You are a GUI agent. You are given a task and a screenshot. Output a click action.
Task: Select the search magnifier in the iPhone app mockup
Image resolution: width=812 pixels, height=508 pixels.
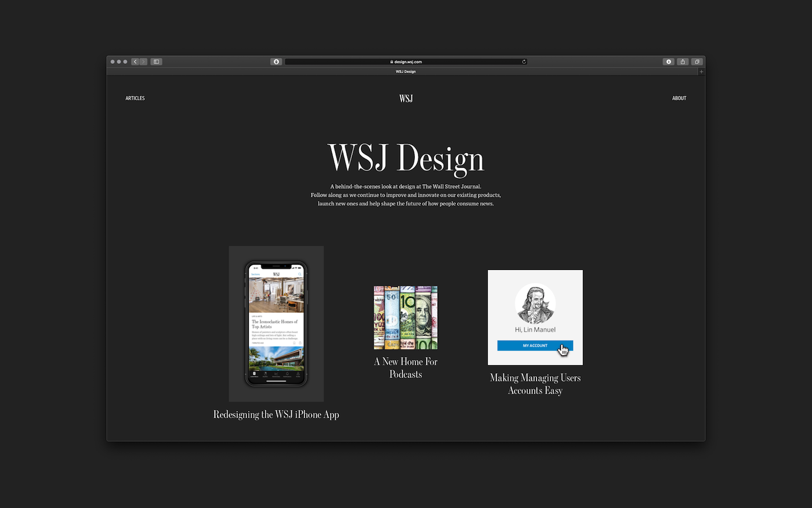(x=300, y=274)
